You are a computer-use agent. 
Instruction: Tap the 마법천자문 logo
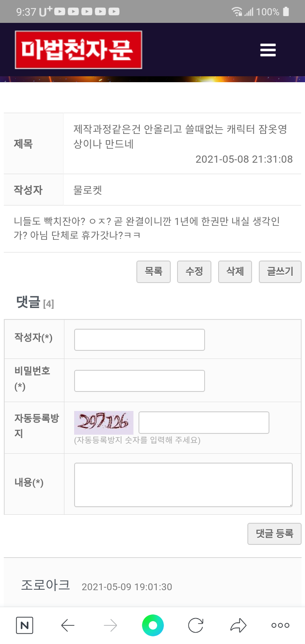pyautogui.click(x=78, y=50)
